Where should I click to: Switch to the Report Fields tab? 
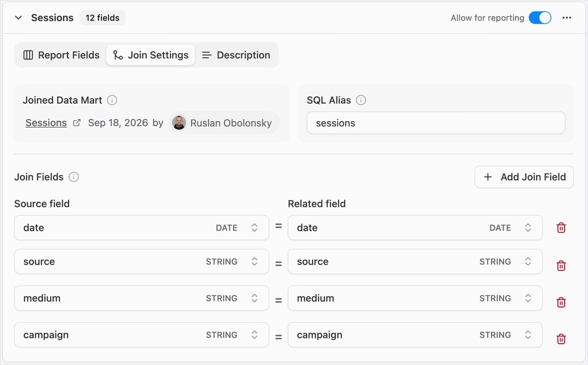click(x=61, y=55)
